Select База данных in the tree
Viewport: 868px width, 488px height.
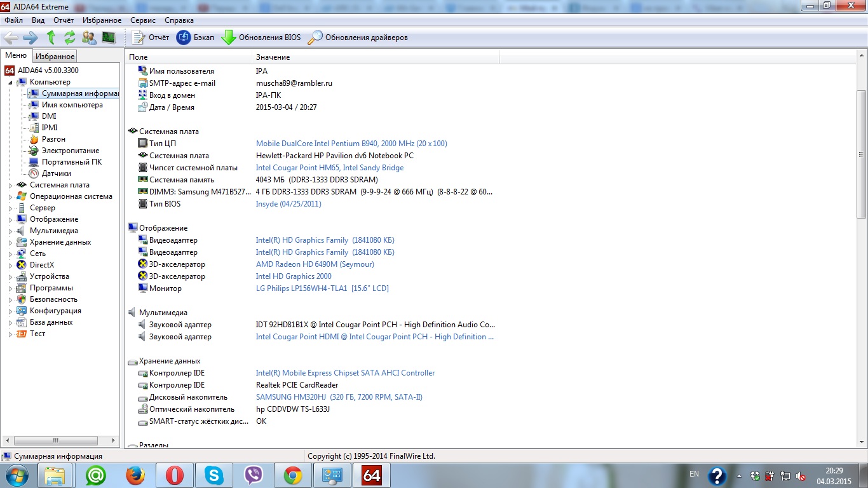click(51, 322)
